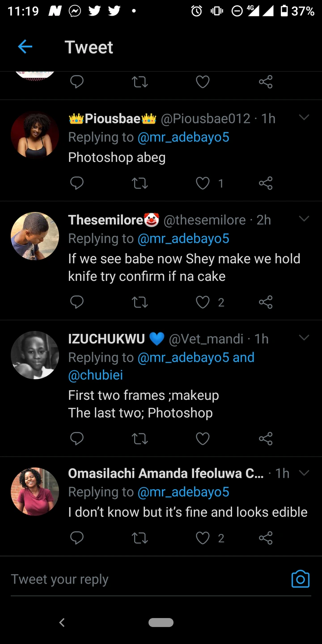322x644 pixels.
Task: Open @chubiei mention link
Action: 95,375
